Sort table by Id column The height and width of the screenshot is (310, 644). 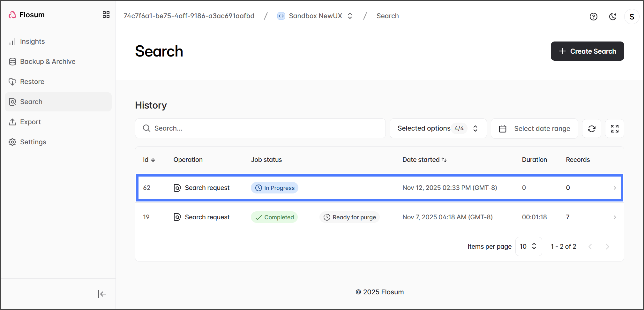pyautogui.click(x=149, y=160)
